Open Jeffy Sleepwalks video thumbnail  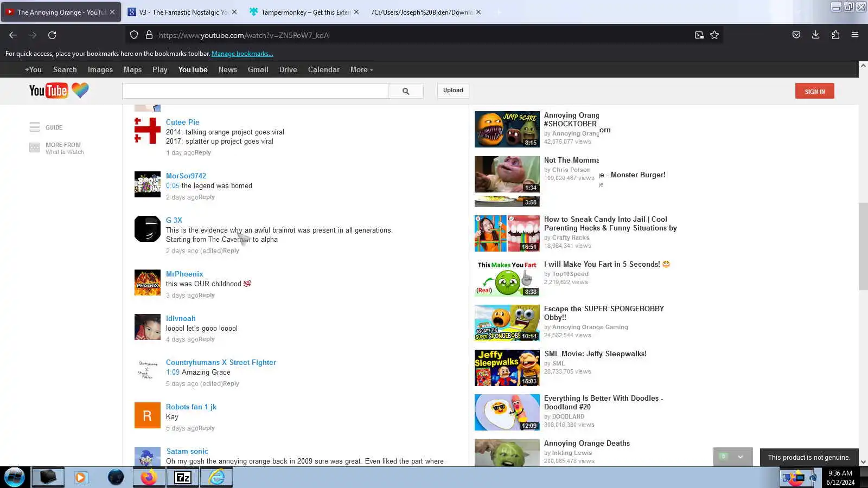pyautogui.click(x=507, y=368)
